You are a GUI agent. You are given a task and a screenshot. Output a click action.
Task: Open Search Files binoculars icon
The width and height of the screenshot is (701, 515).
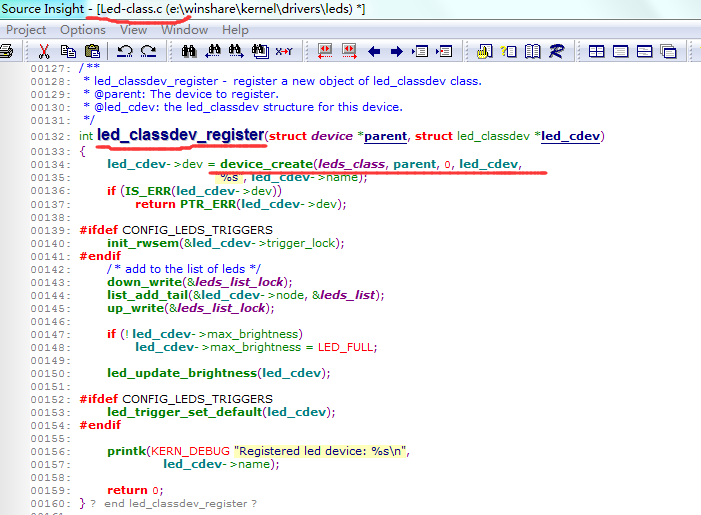coord(260,51)
